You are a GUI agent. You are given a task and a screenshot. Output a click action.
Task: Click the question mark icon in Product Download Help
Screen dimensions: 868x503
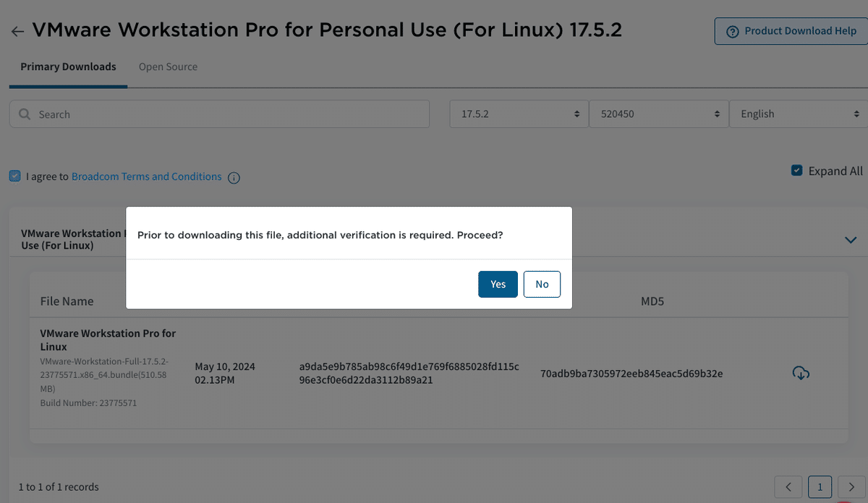[733, 32]
